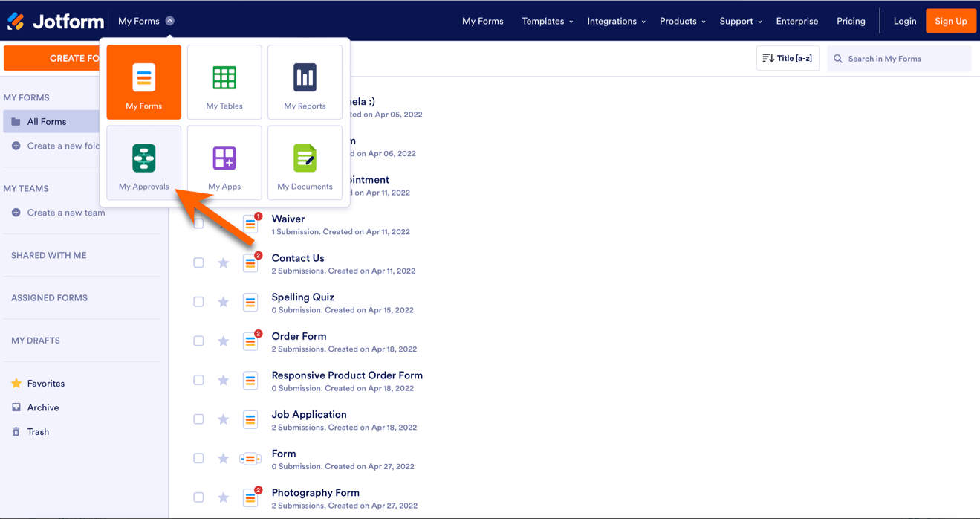
Task: Select the Photography Form checkbox
Action: [x=198, y=497]
